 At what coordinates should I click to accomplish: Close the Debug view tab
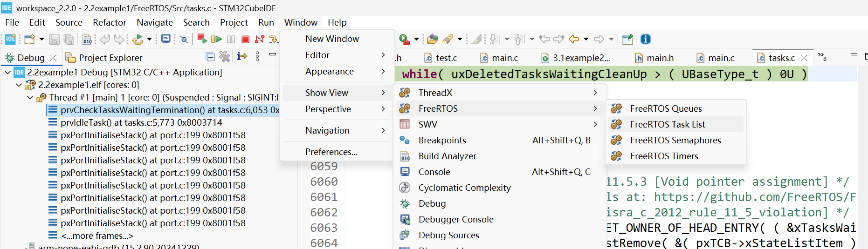(x=54, y=58)
